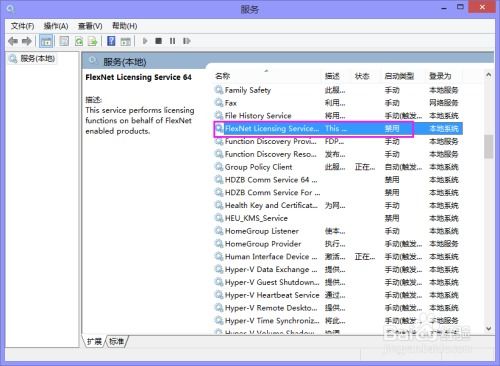Click the Forward arrow toolbar icon

click(x=27, y=41)
